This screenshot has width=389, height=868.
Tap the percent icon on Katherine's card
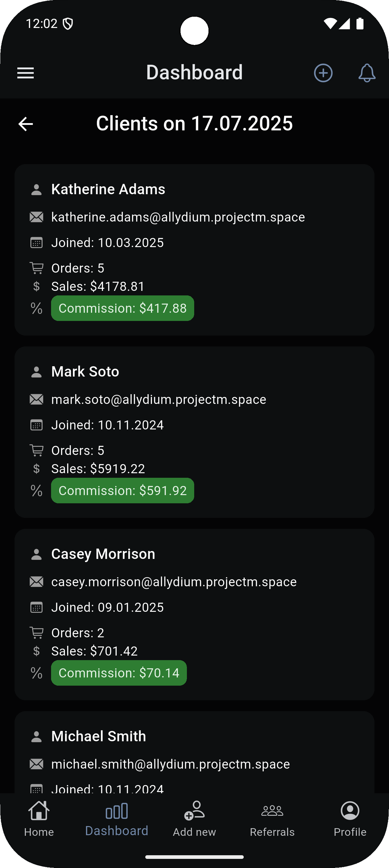pos(36,308)
